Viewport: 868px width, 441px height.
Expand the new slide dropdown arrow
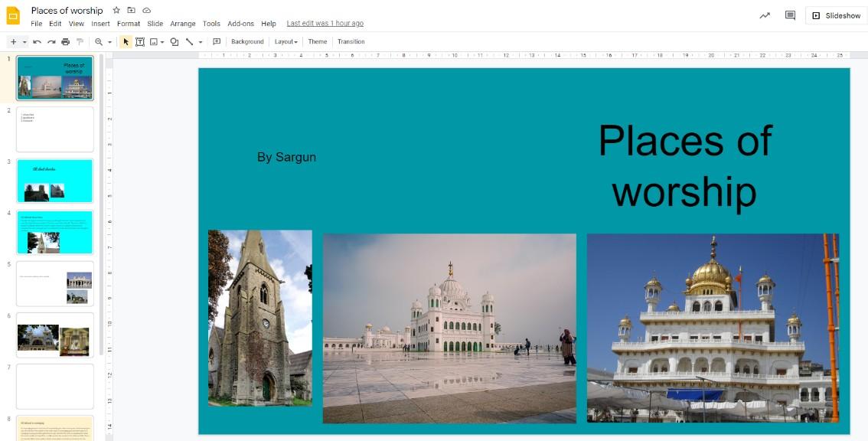click(x=25, y=42)
